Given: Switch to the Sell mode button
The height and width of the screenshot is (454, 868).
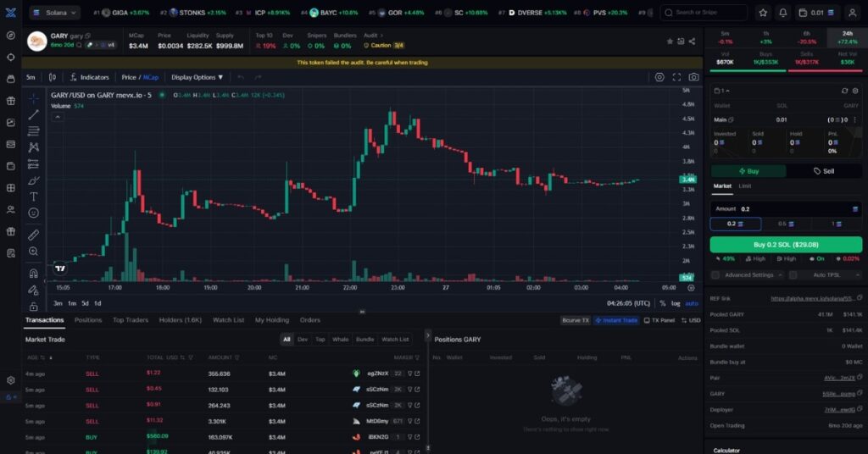Looking at the screenshot, I should [824, 171].
